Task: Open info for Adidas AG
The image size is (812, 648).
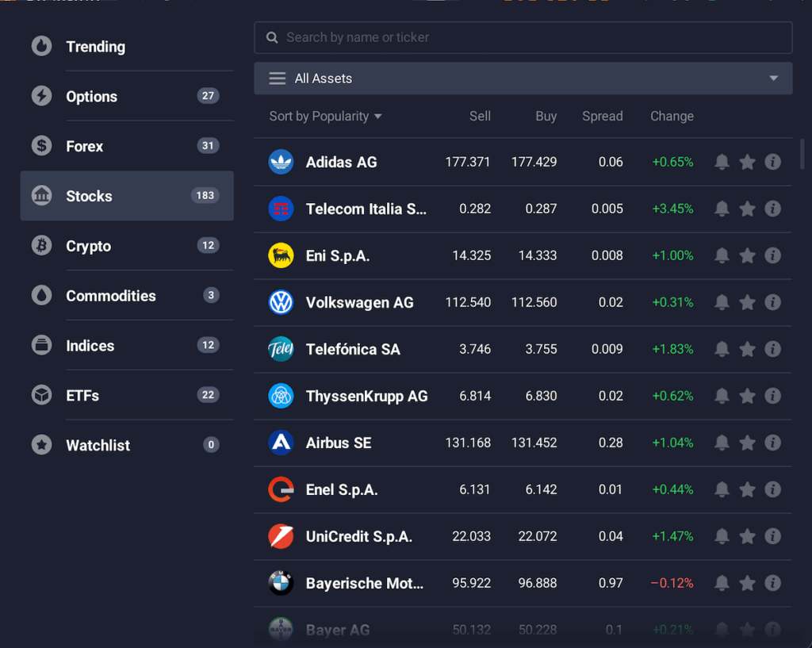Action: point(772,162)
